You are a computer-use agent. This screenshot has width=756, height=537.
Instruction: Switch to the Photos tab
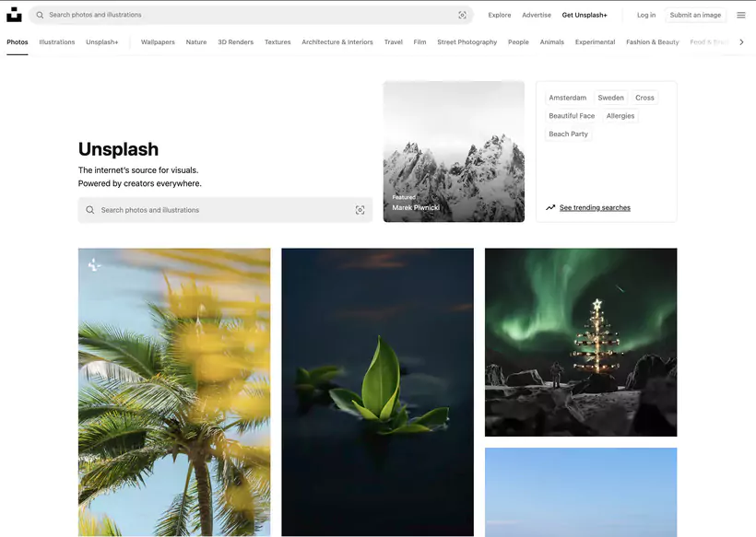pyautogui.click(x=18, y=41)
